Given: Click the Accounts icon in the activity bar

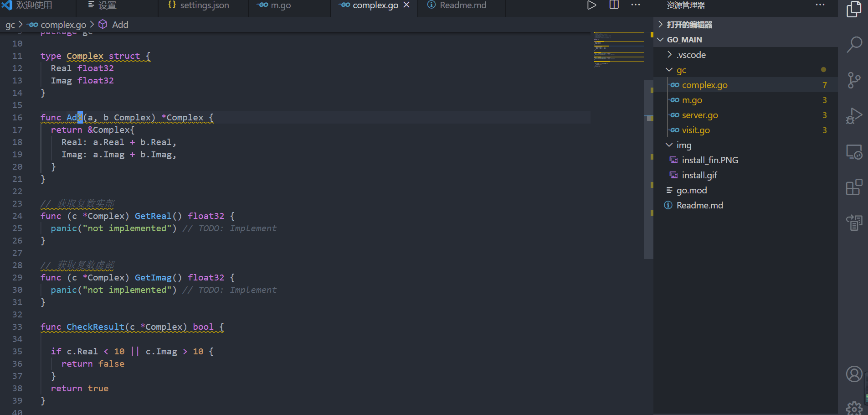Looking at the screenshot, I should 854,373.
